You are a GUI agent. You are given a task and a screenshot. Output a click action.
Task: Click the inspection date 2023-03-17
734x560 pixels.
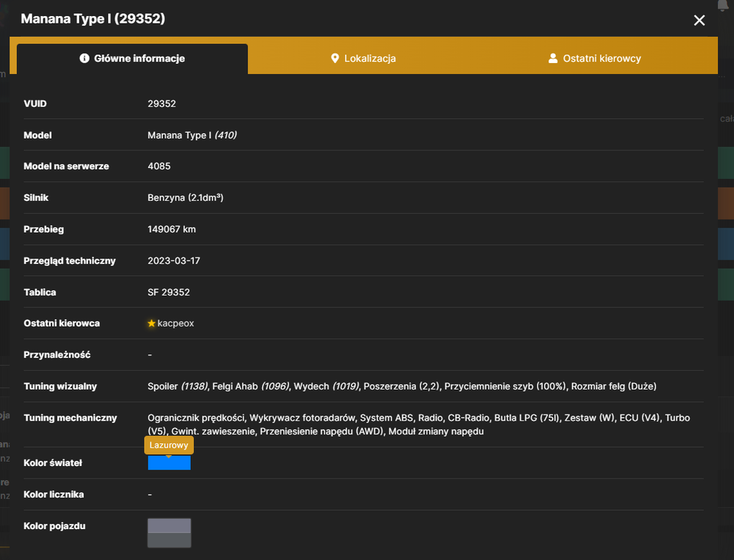click(174, 261)
